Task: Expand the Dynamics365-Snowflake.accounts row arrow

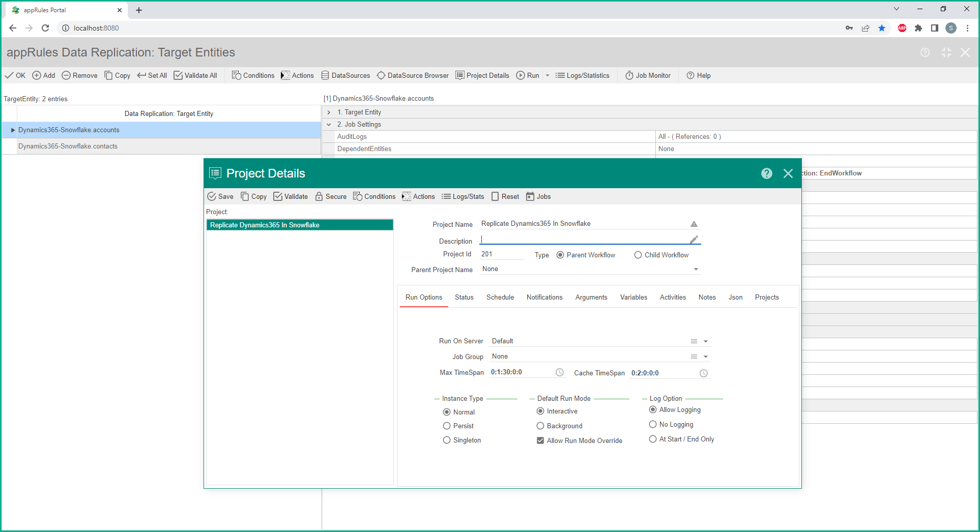Action: coord(13,130)
